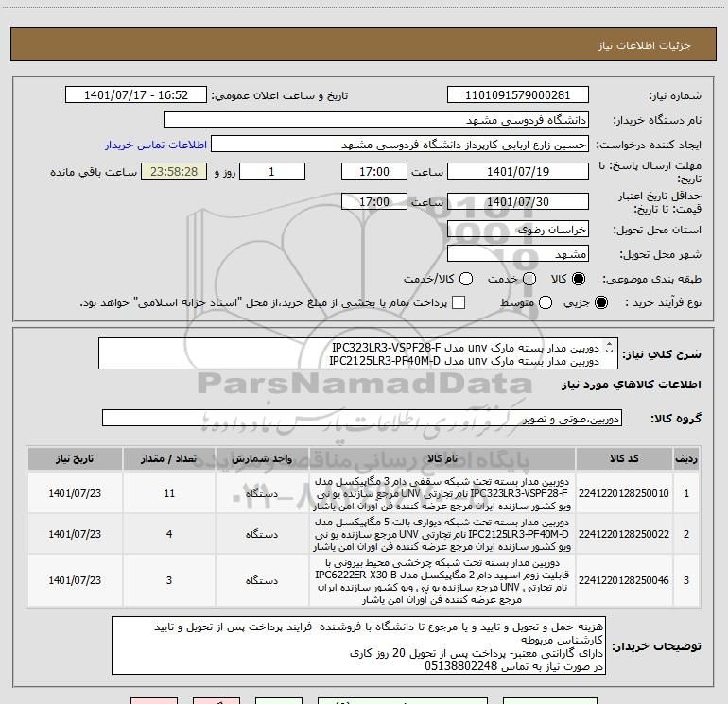Select the خدمت radio button
Image resolution: width=728 pixels, height=704 pixels.
point(529,279)
